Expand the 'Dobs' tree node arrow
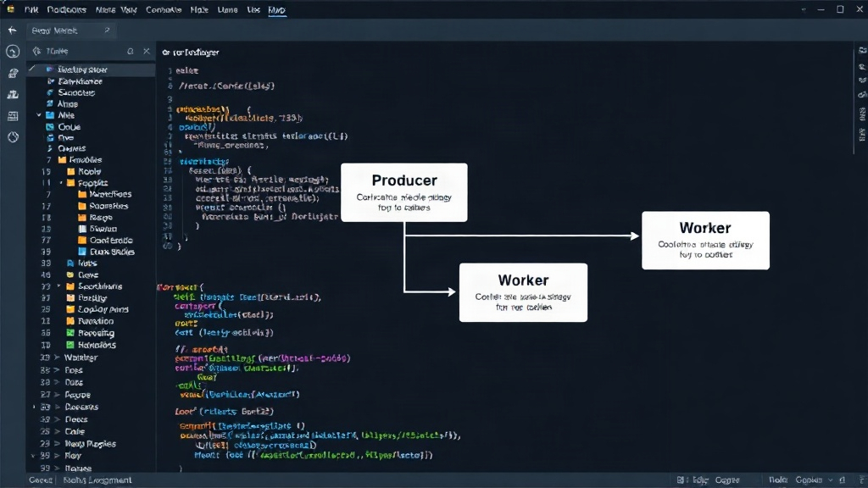868x488 pixels. coord(57,382)
